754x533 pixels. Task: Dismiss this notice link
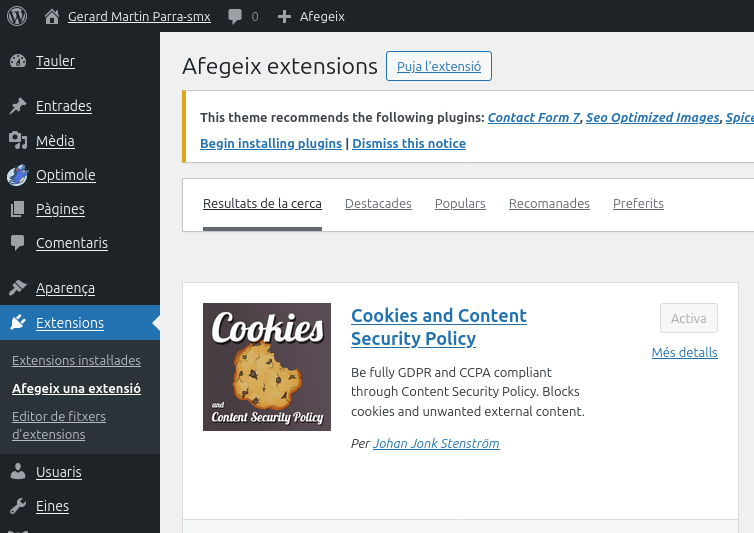(x=409, y=143)
